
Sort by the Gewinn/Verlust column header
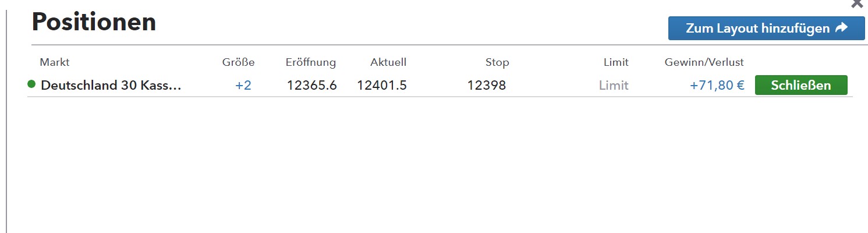[704, 62]
